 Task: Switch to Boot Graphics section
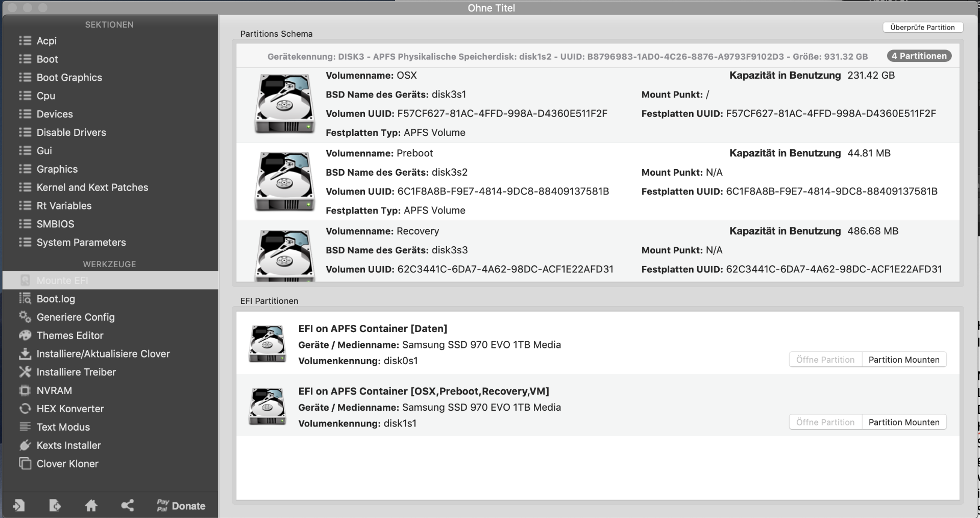pos(69,78)
